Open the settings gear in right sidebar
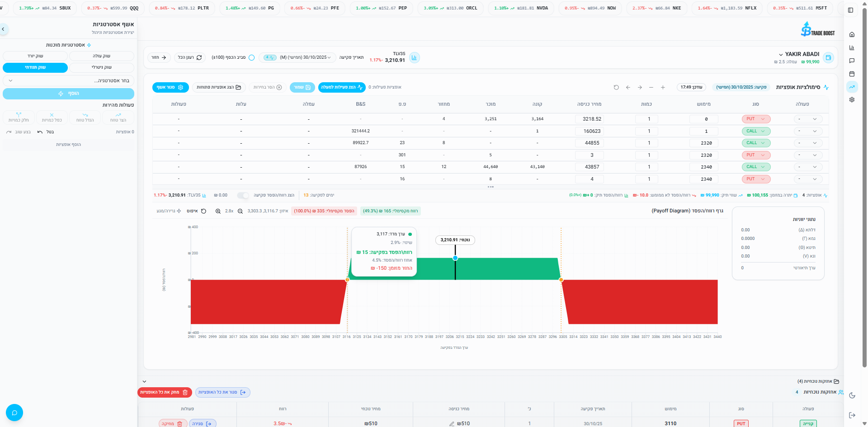The width and height of the screenshot is (868, 427). 852,100
